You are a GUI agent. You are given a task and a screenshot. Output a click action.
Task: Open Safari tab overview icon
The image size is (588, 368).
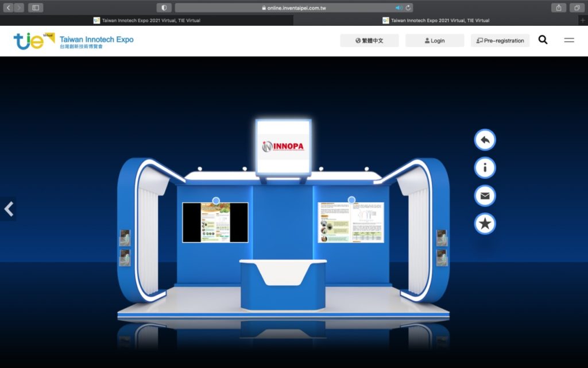[575, 7]
